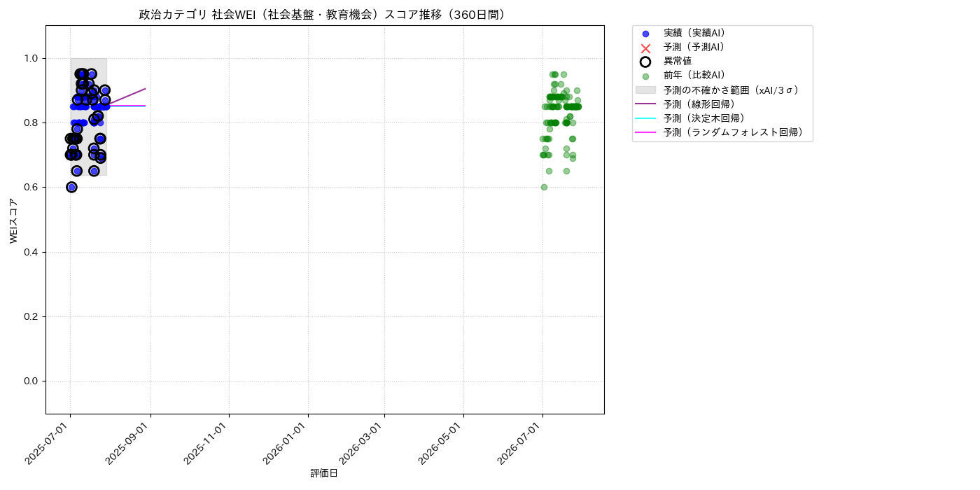
Task: Click the cyan 決定木回帰 legend line
Action: pyautogui.click(x=645, y=118)
